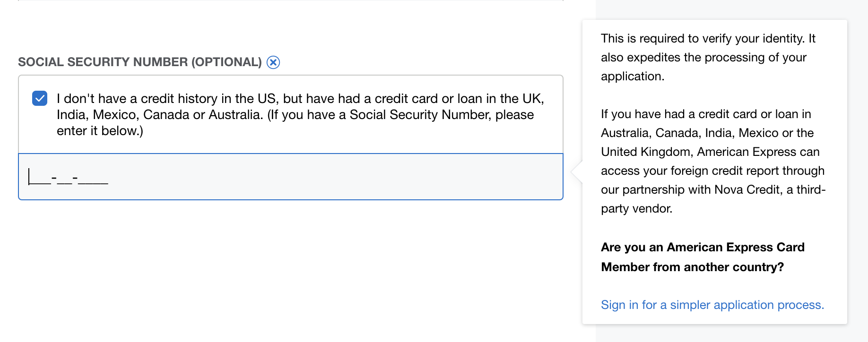Click "If you have had a credit card" tooltip line

(x=706, y=114)
